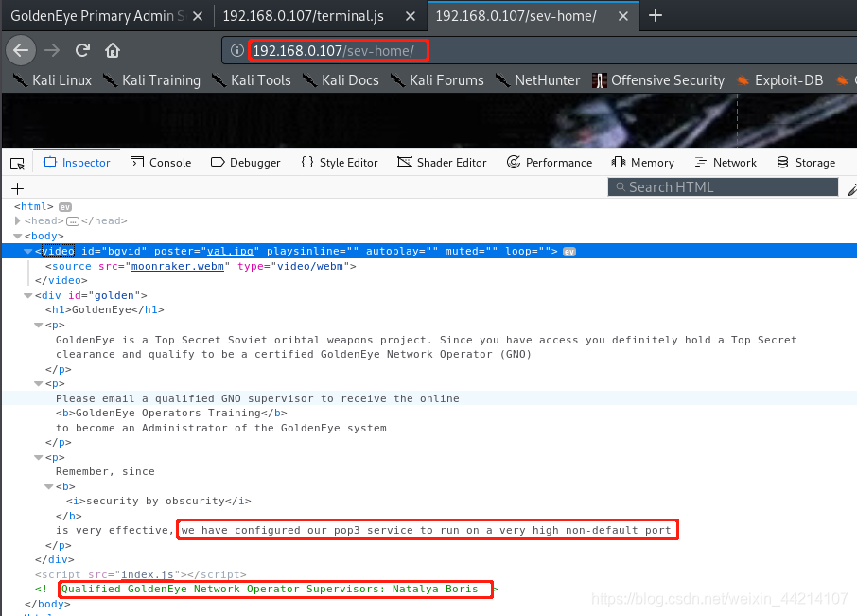Viewport: 857px width, 616px height.
Task: Open the NetHunter bookmark
Action: (x=538, y=80)
